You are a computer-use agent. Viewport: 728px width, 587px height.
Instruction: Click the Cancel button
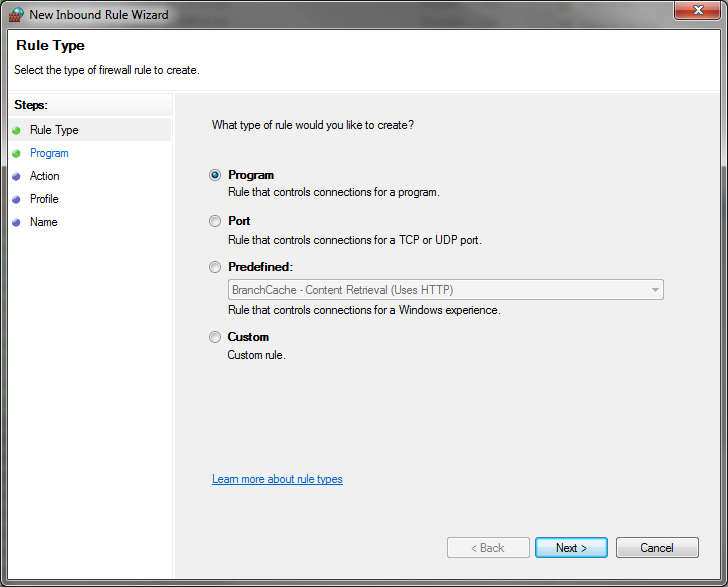(x=657, y=548)
